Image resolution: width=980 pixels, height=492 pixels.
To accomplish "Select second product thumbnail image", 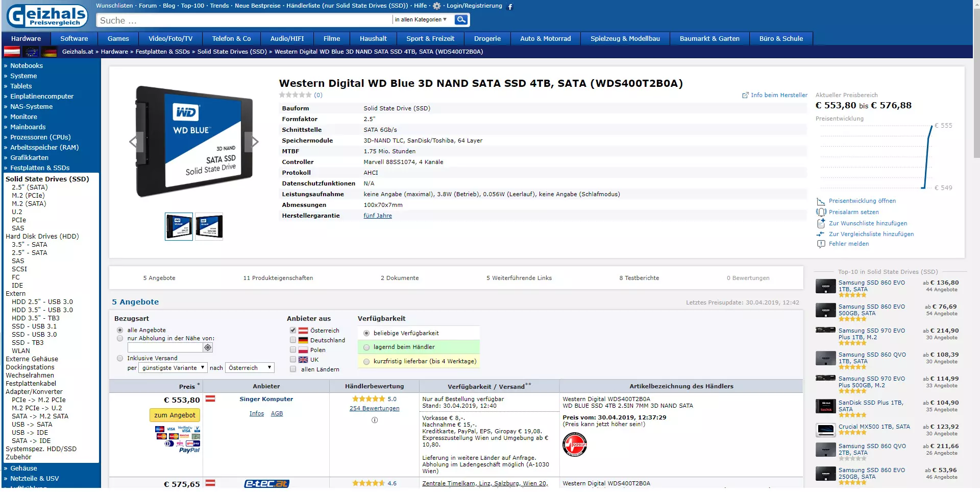I will click(209, 226).
